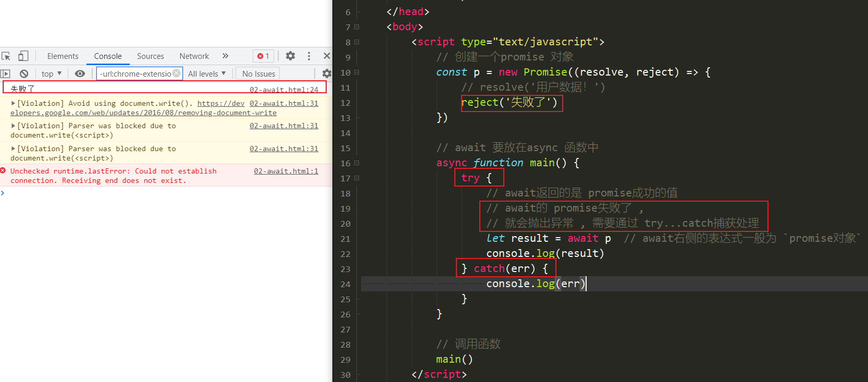
Task: Collapse the try block fold on line 17
Action: (357, 178)
